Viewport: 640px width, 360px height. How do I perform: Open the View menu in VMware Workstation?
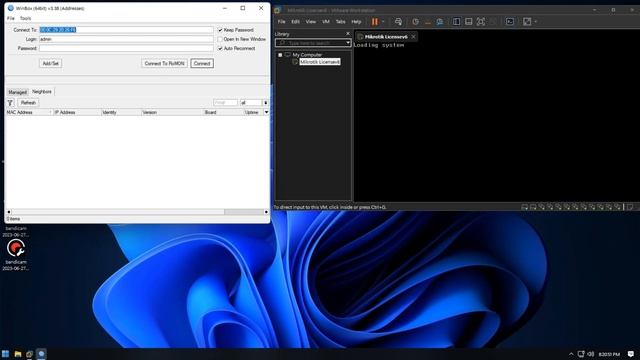click(311, 22)
